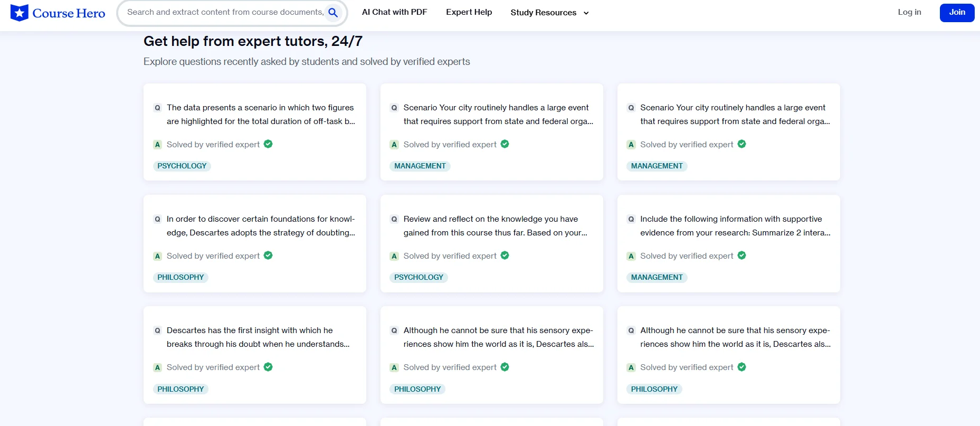Click the chevron next to Study Resources
980x426 pixels.
(x=586, y=13)
